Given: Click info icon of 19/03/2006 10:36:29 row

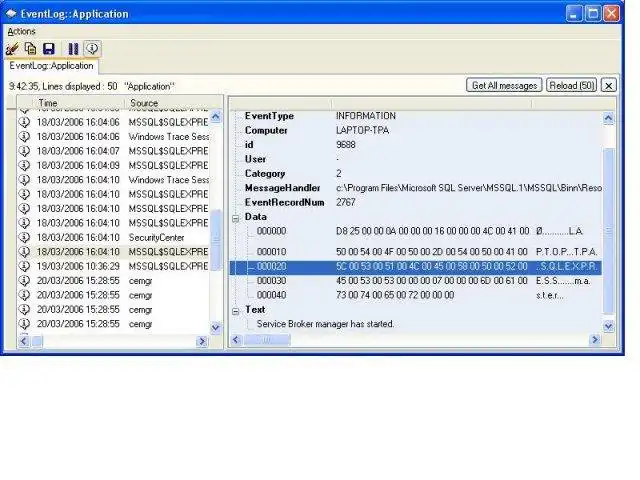Looking at the screenshot, I should point(24,266).
